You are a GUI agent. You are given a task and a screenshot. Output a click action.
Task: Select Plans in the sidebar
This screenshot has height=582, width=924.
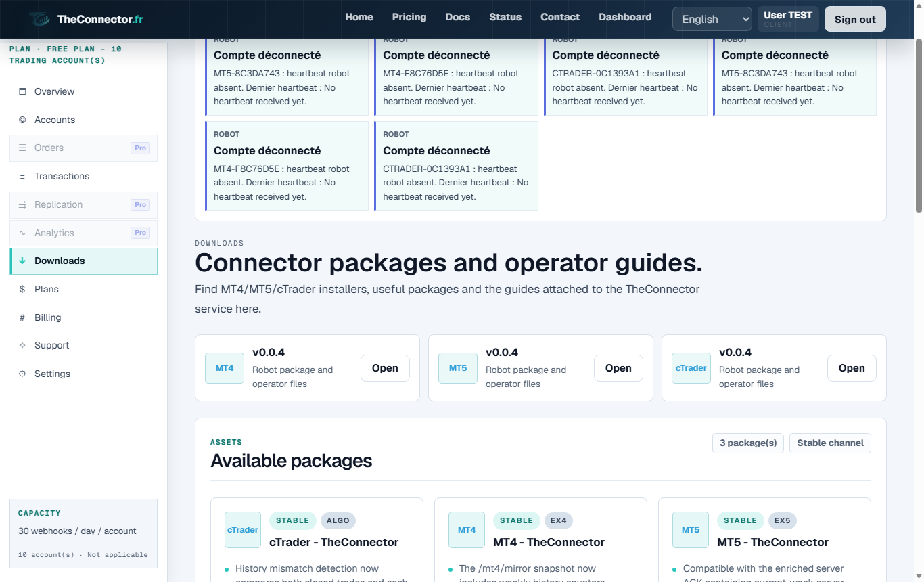coord(84,289)
